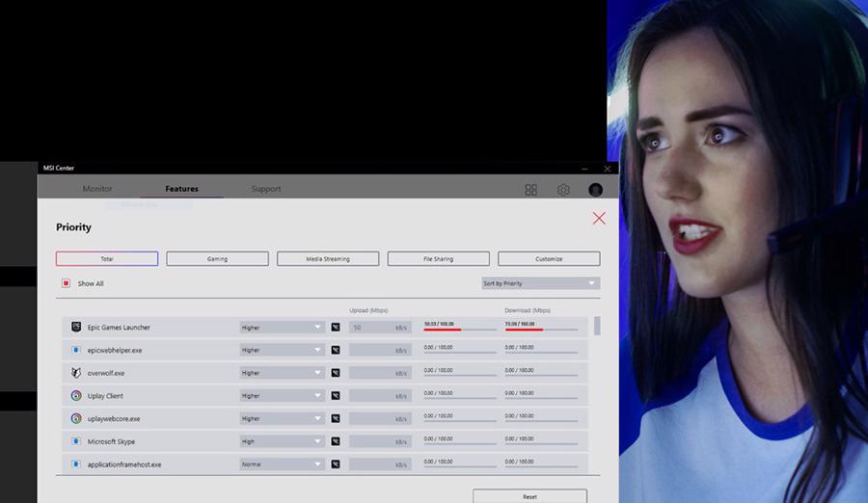This screenshot has width=868, height=503.
Task: Switch to the Support tab
Action: coord(266,189)
